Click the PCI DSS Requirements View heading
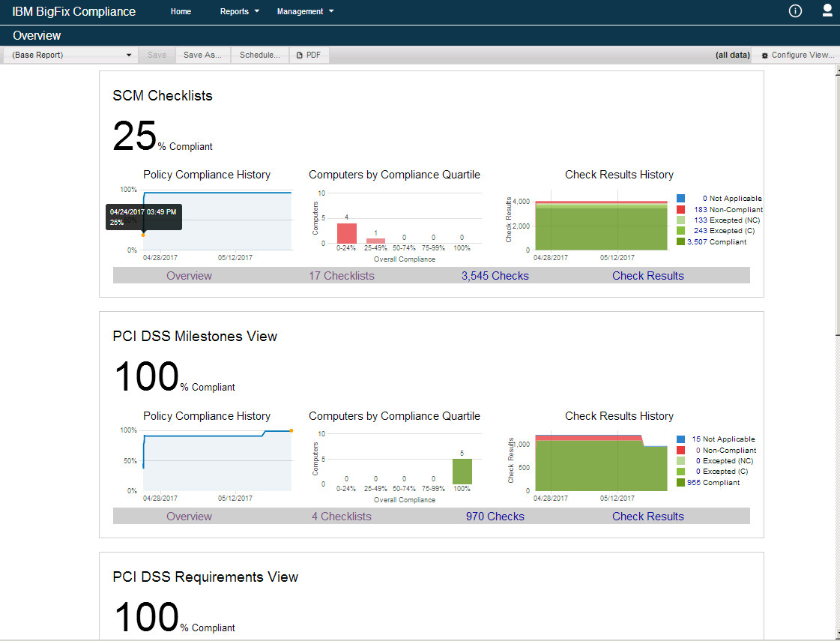This screenshot has height=641, width=840. tap(205, 577)
